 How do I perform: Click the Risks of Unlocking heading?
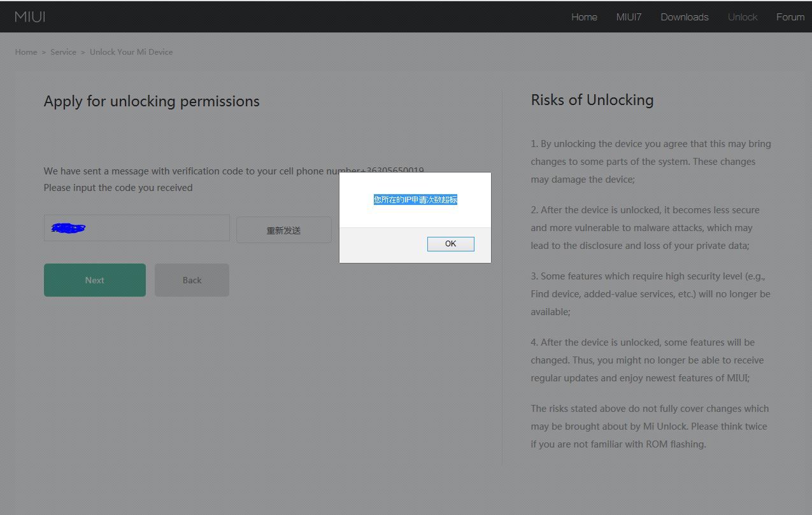[592, 100]
